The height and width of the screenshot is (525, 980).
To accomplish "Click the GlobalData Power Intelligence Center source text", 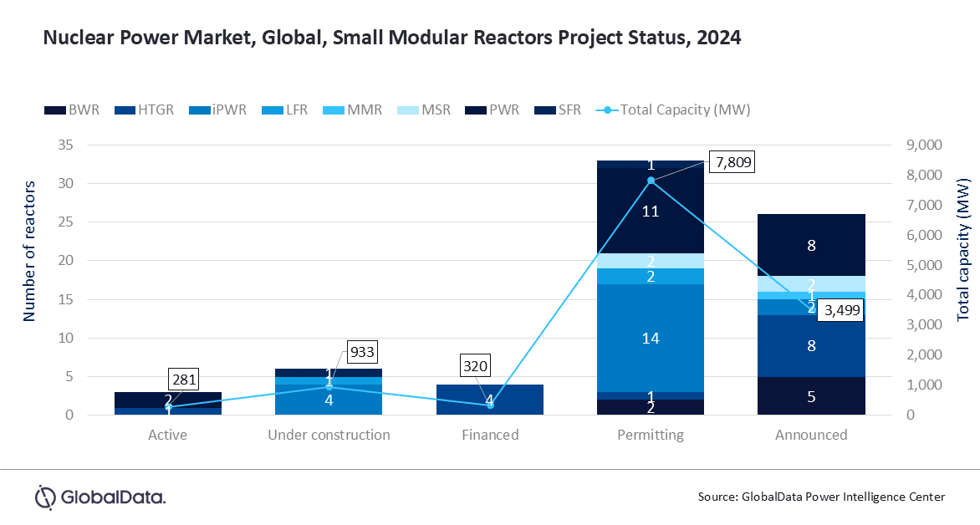I will (x=821, y=497).
